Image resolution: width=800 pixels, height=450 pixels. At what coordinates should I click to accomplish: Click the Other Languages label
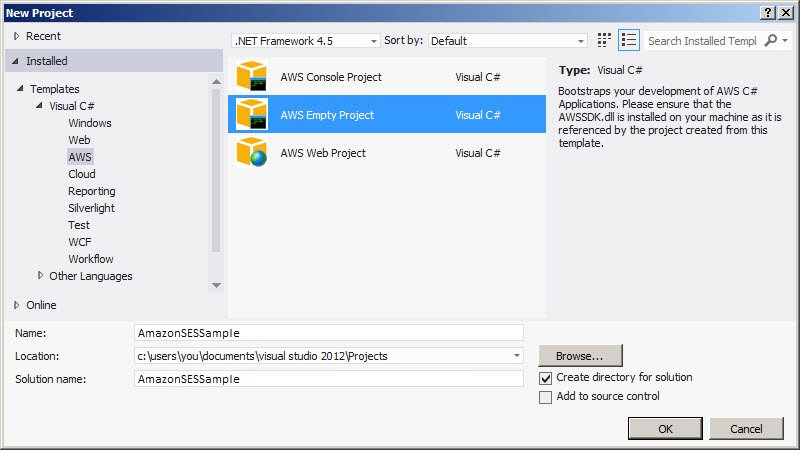pyautogui.click(x=91, y=276)
